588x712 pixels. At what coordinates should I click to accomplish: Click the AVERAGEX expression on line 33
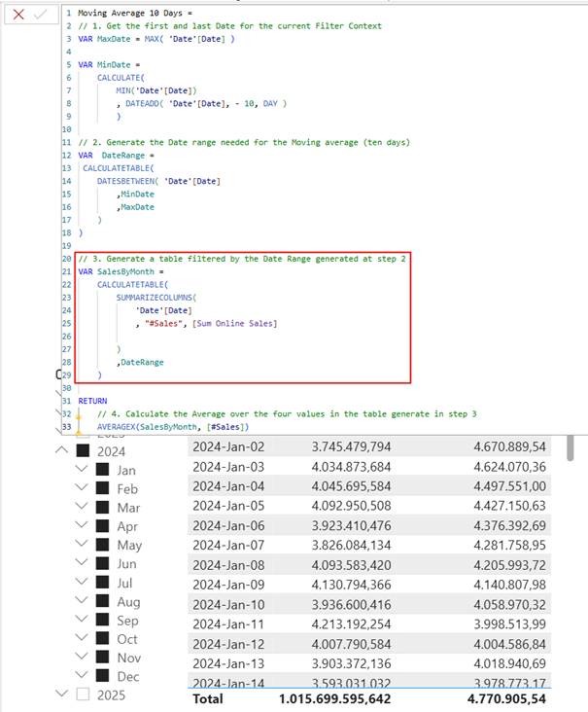click(x=173, y=427)
